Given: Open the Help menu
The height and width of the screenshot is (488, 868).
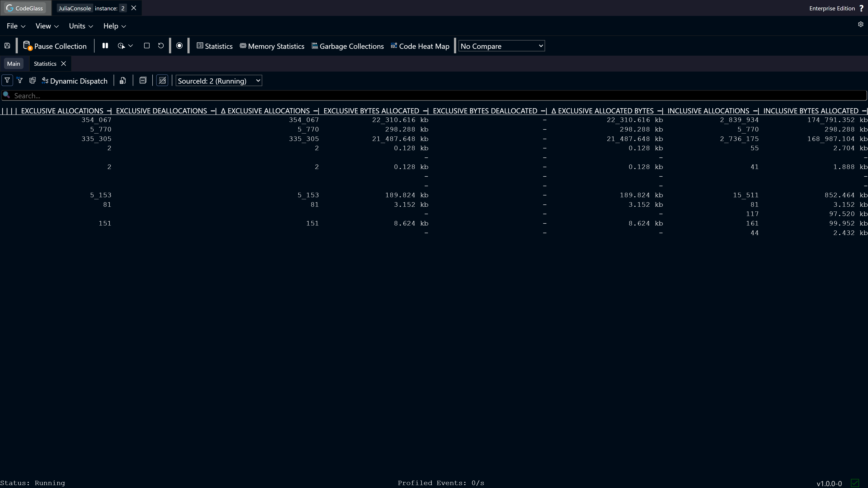Looking at the screenshot, I should 115,26.
